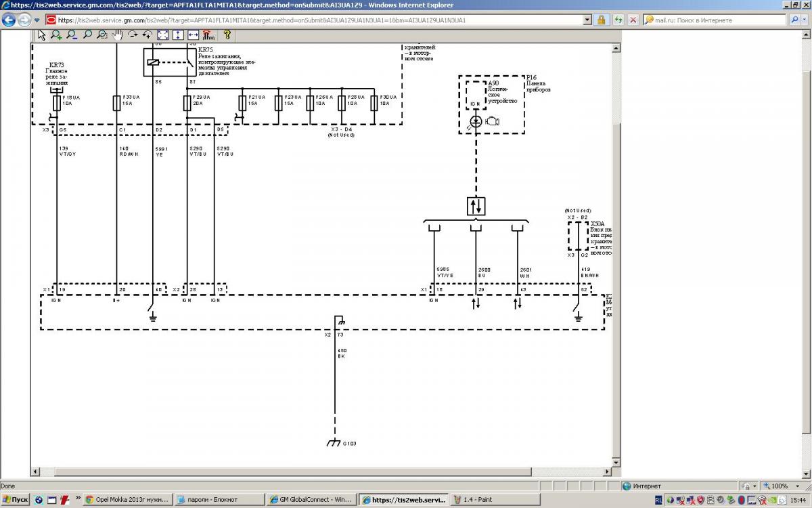Screen dimensions: 812x508
Task: Fit diagram to window height
Action: (x=178, y=35)
